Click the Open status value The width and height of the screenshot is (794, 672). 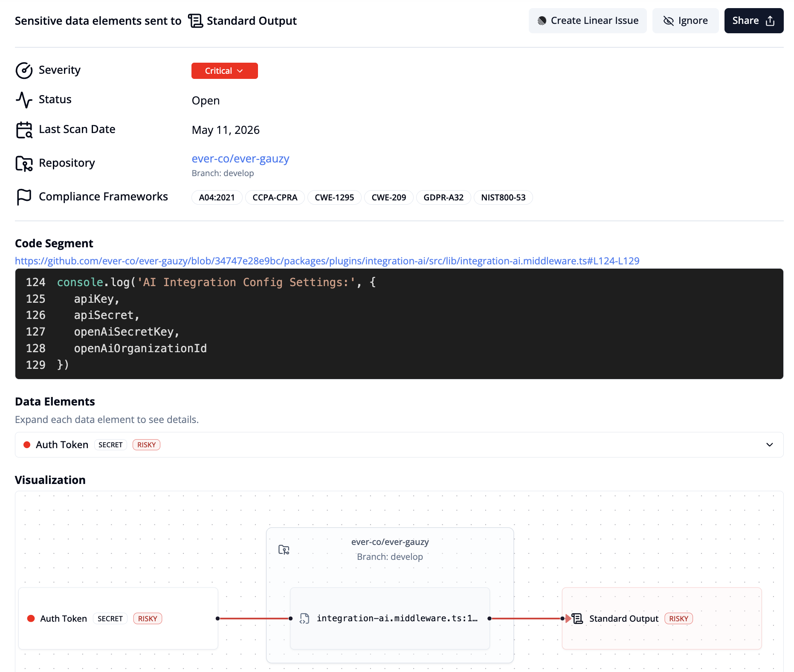click(206, 101)
